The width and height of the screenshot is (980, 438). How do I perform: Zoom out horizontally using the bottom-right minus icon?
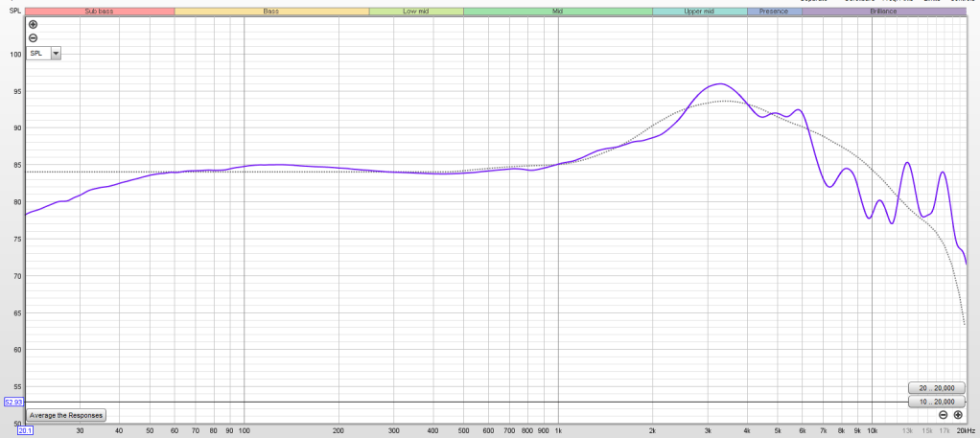[x=944, y=415]
